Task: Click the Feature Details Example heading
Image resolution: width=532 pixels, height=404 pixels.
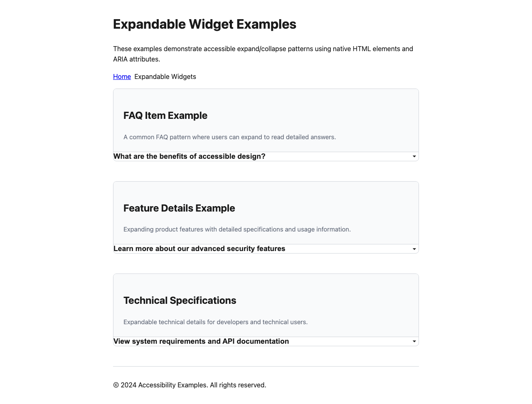Action: coord(179,208)
